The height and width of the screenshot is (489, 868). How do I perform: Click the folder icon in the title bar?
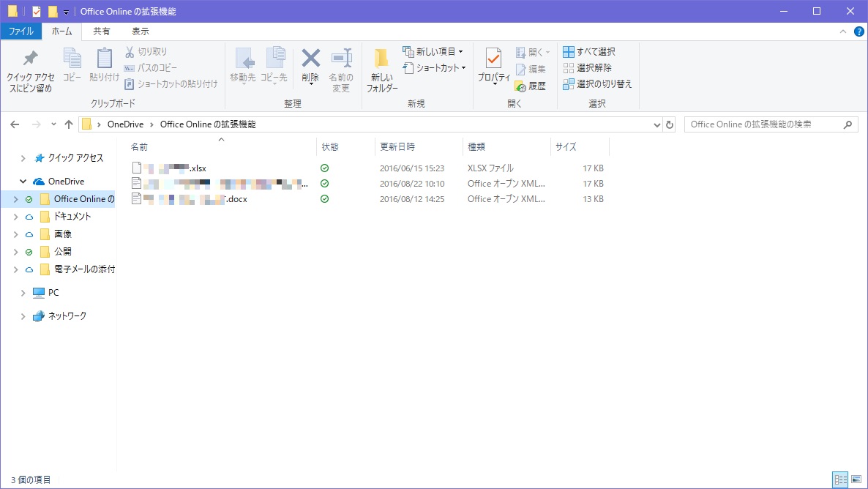coord(12,11)
